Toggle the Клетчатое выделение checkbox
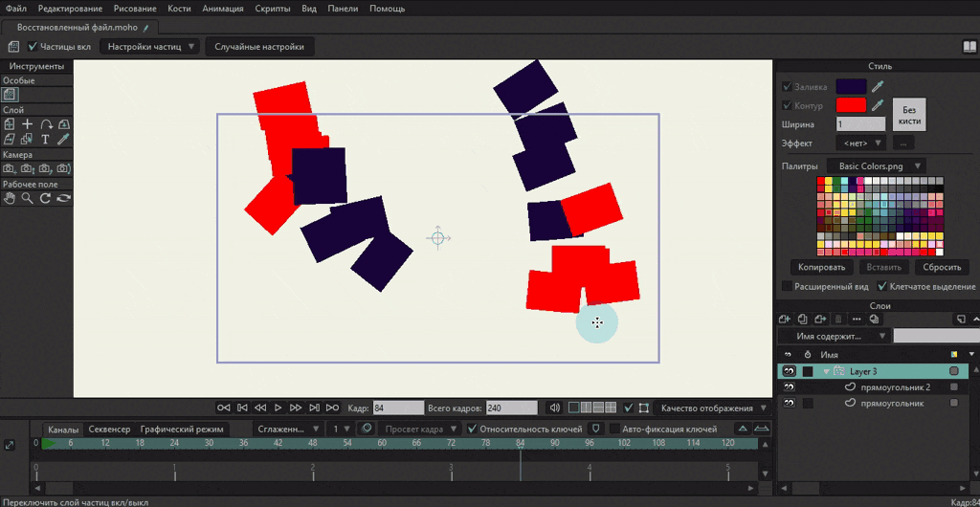980x507 pixels. point(881,287)
